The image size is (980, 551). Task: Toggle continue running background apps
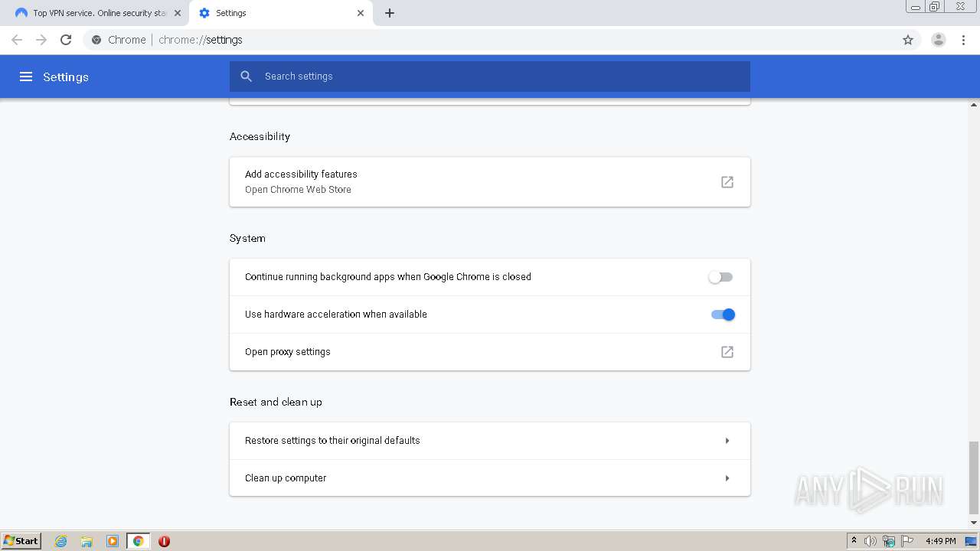click(x=720, y=277)
